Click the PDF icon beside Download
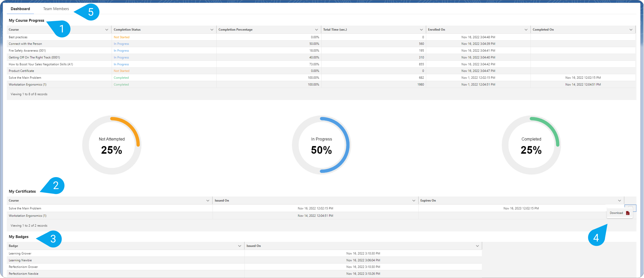 pos(627,213)
